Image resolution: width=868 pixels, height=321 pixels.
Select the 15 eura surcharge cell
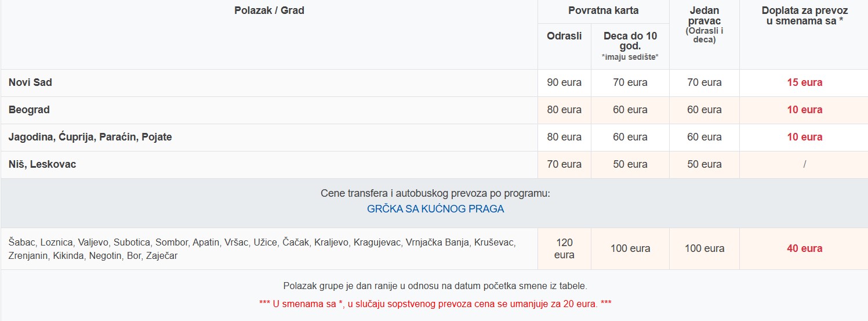tap(804, 82)
